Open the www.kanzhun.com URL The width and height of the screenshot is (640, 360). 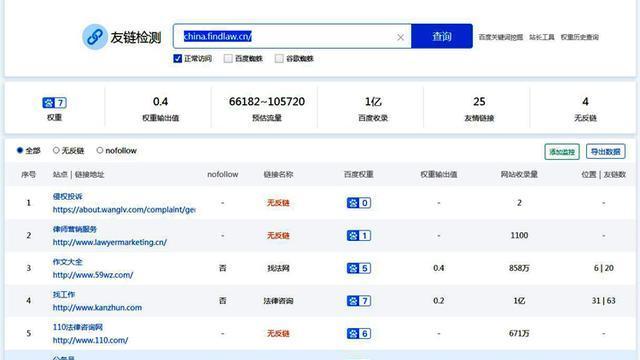pyautogui.click(x=97, y=307)
